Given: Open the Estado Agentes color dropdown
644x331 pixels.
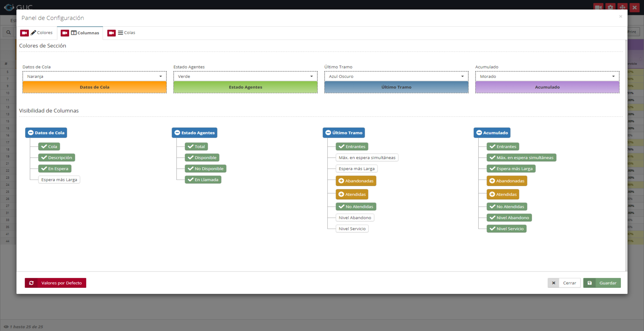Looking at the screenshot, I should (246, 76).
